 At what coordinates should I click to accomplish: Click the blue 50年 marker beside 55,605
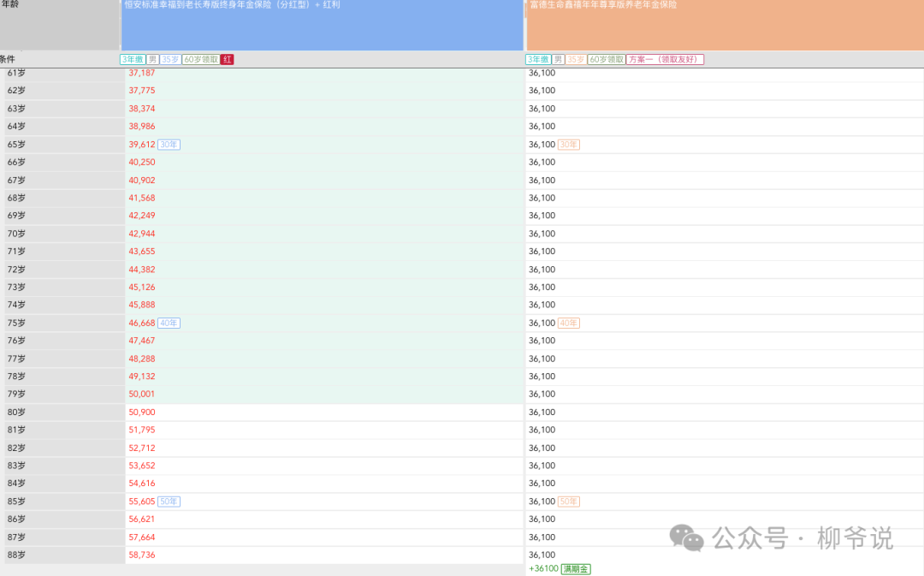(x=169, y=502)
